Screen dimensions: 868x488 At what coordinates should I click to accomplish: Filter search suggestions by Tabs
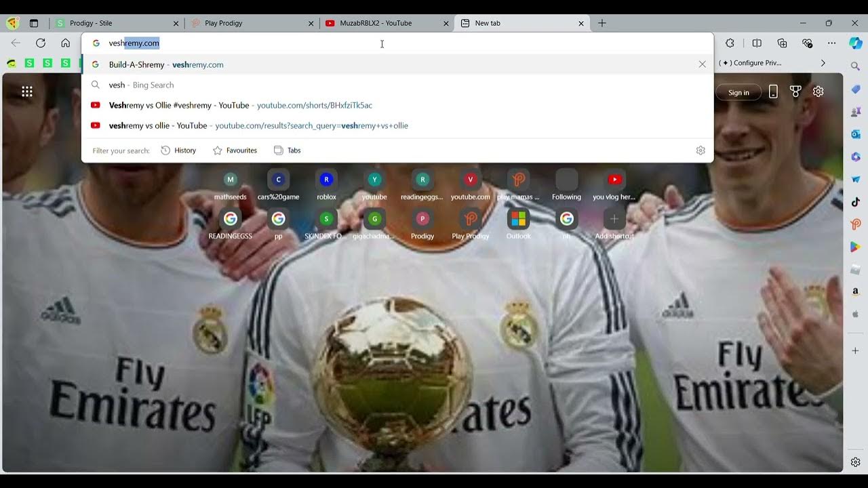click(288, 150)
